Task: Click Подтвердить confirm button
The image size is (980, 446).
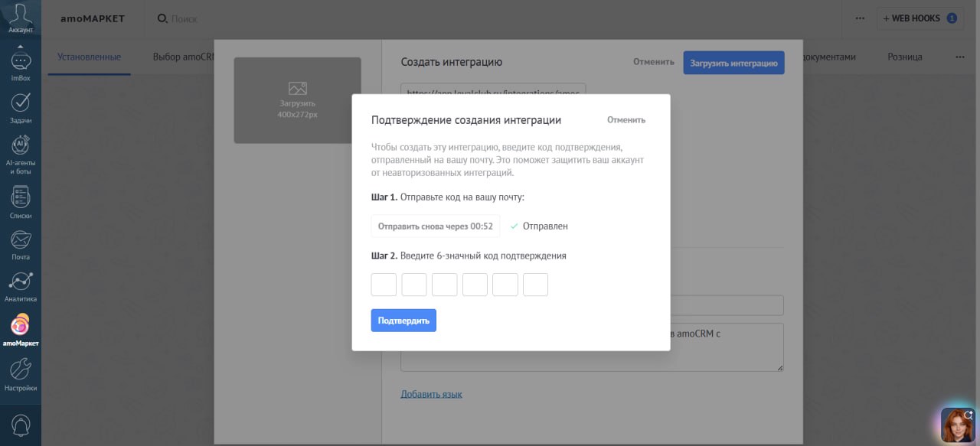Action: click(403, 321)
